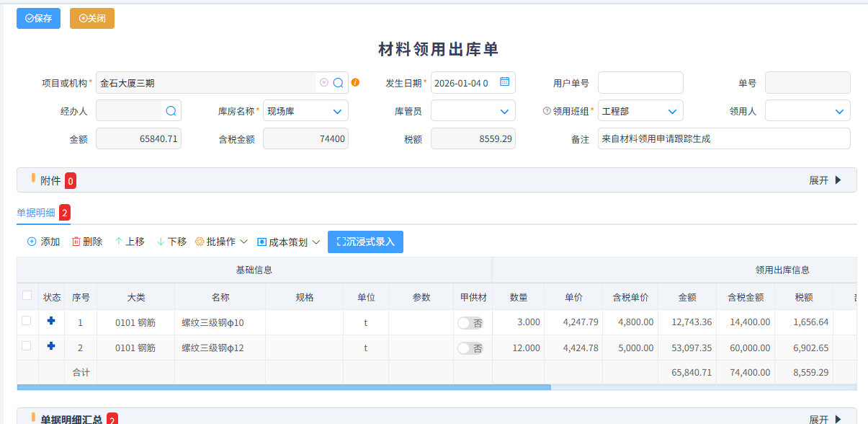Select the 下移 (move down) arrow icon
This screenshot has height=424, width=868.
point(161,242)
